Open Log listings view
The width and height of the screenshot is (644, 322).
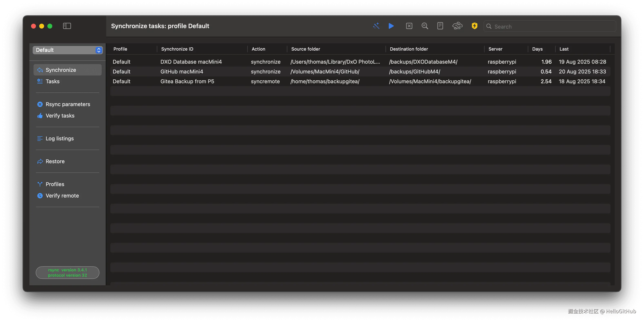click(x=59, y=139)
